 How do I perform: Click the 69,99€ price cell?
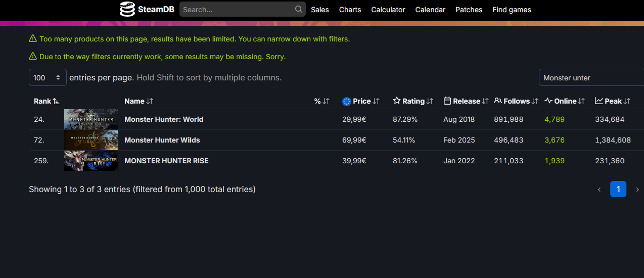(354, 140)
